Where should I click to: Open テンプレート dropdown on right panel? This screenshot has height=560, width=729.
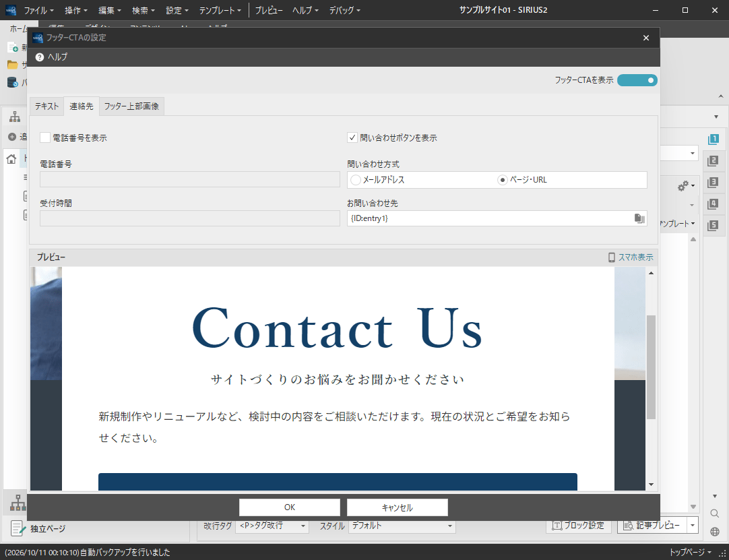(x=677, y=224)
